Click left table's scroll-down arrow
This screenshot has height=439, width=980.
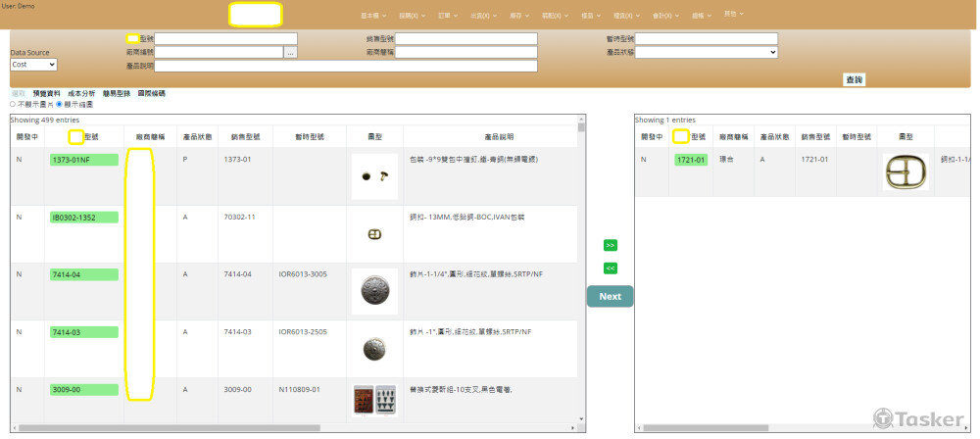coord(581,419)
